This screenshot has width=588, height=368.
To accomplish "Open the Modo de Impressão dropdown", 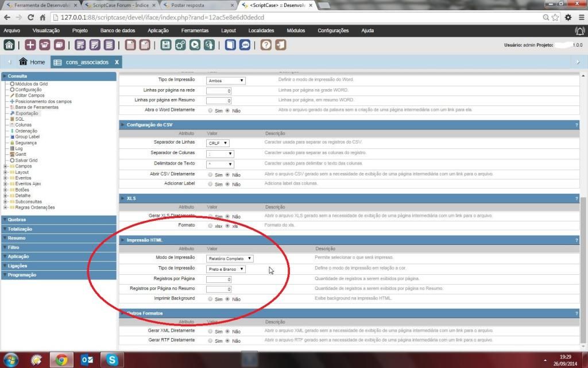I will point(230,259).
